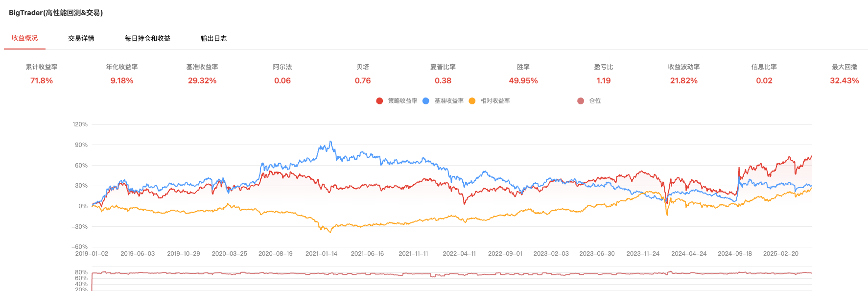Click the 收益概况 tab
Viewport: 868px width, 291px height.
tap(25, 38)
